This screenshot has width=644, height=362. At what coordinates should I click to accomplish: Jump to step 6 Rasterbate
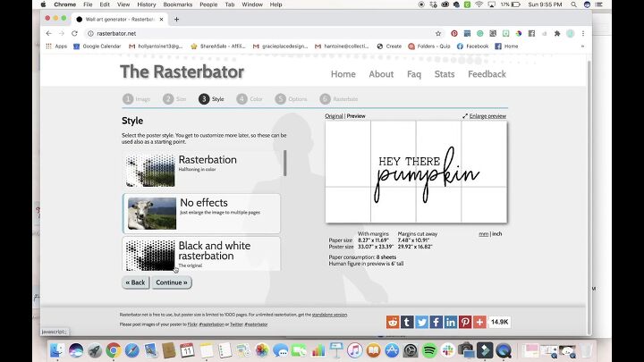339,99
